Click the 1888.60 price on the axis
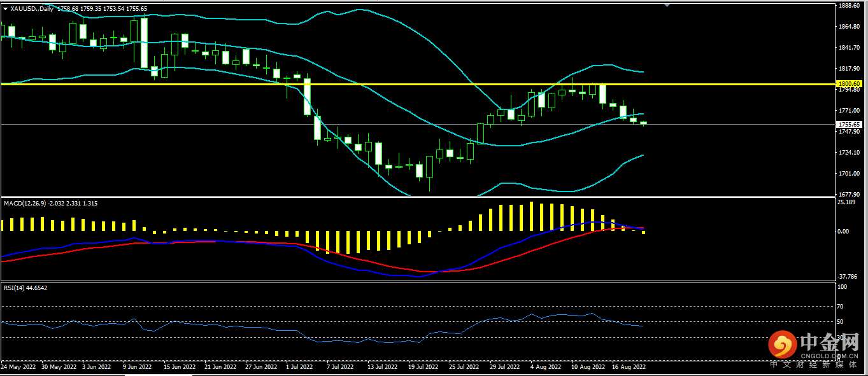 (x=850, y=6)
